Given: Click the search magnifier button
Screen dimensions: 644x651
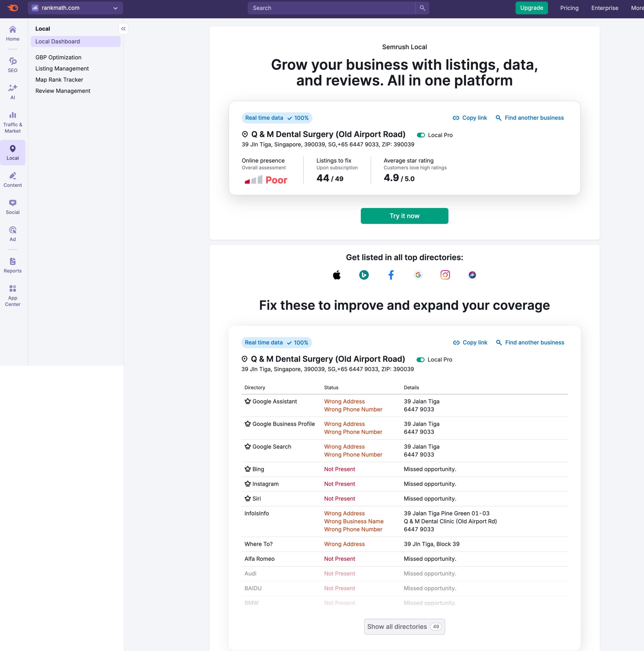Looking at the screenshot, I should pos(422,8).
